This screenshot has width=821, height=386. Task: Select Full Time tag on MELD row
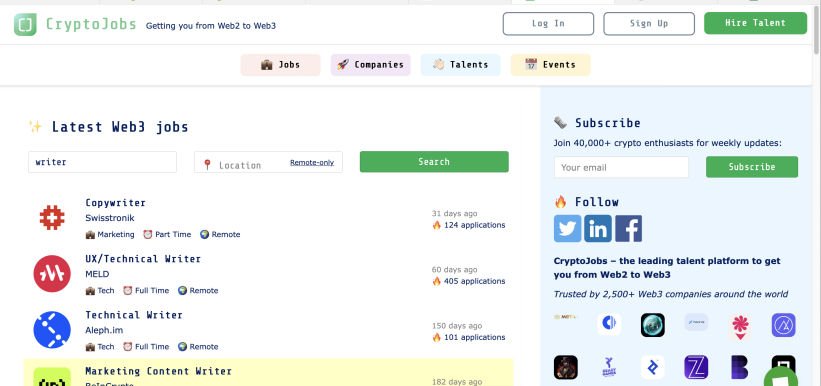146,291
